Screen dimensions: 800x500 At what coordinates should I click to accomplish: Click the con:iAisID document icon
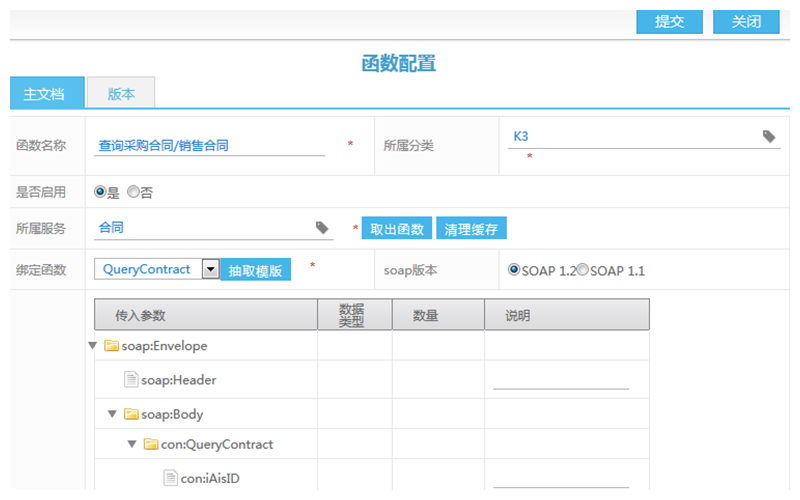tap(170, 478)
